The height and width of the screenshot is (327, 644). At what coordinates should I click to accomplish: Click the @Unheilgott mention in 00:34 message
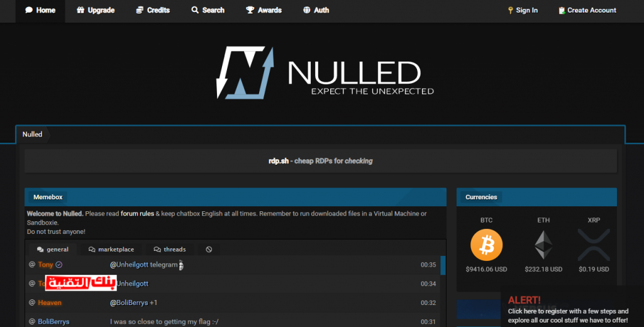click(133, 284)
